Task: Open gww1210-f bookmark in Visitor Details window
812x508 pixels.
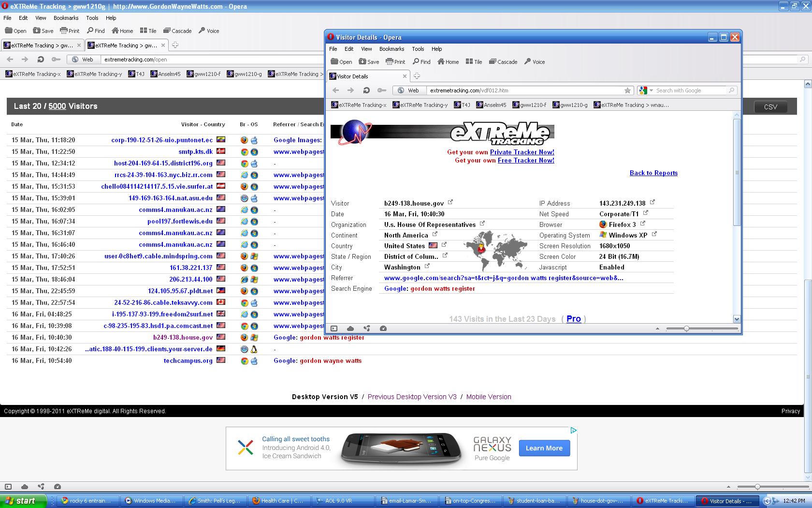Action: tap(529, 105)
